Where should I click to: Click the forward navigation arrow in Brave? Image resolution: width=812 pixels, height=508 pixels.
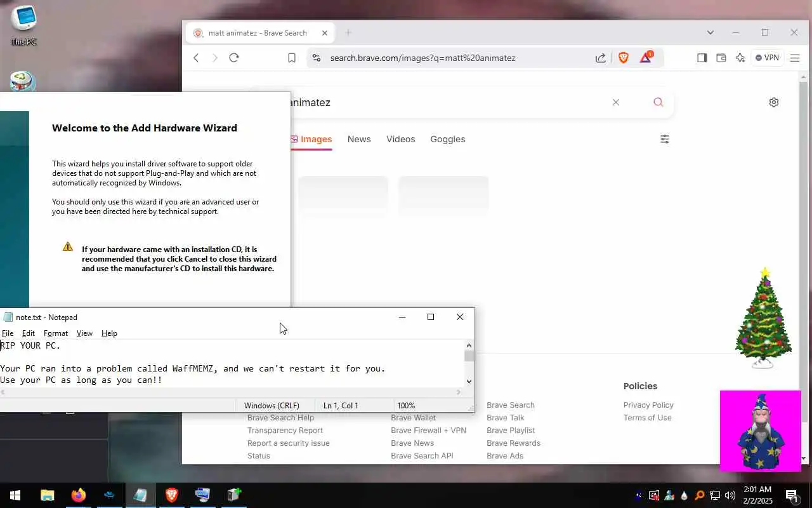214,58
